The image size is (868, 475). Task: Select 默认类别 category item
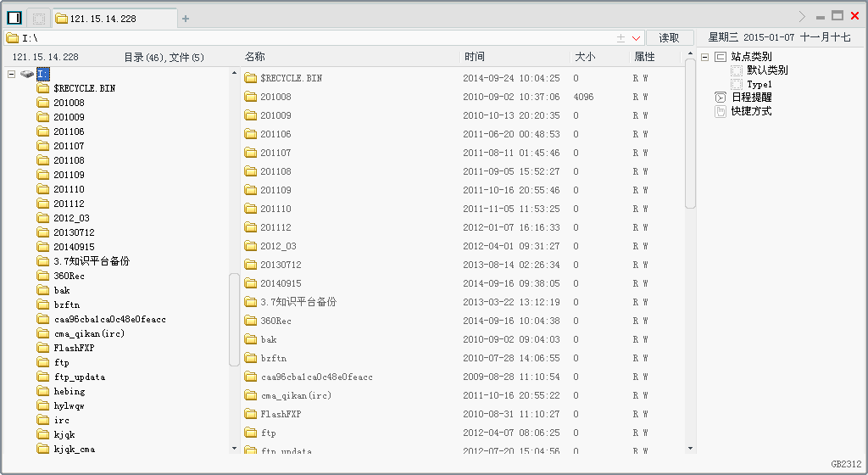pos(766,70)
